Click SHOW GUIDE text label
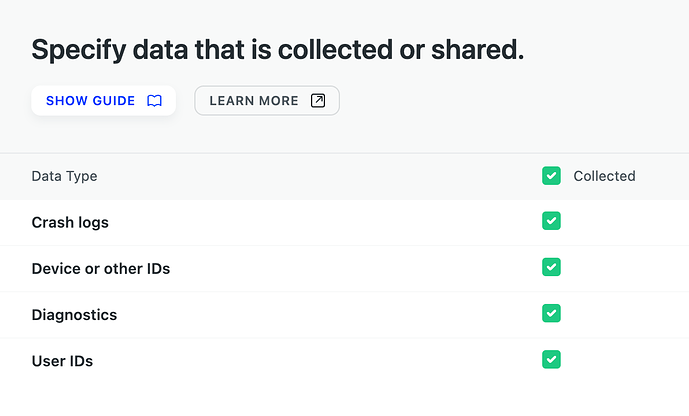This screenshot has height=416, width=689. (91, 101)
